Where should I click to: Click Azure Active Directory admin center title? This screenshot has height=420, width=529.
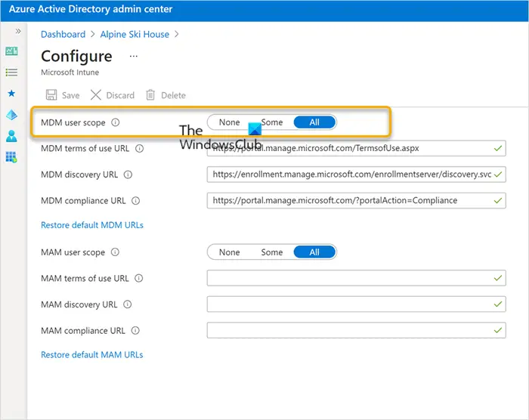91,9
